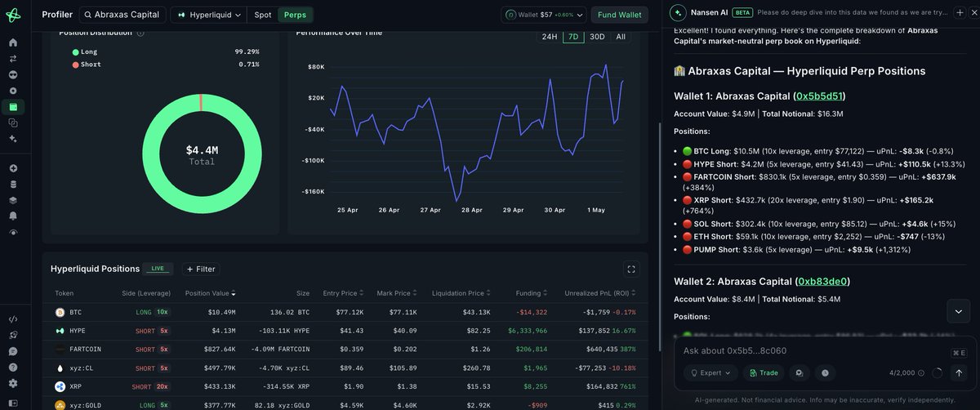Click the info icon next to 4/2,000 counter
The height and width of the screenshot is (410, 980).
(x=921, y=373)
